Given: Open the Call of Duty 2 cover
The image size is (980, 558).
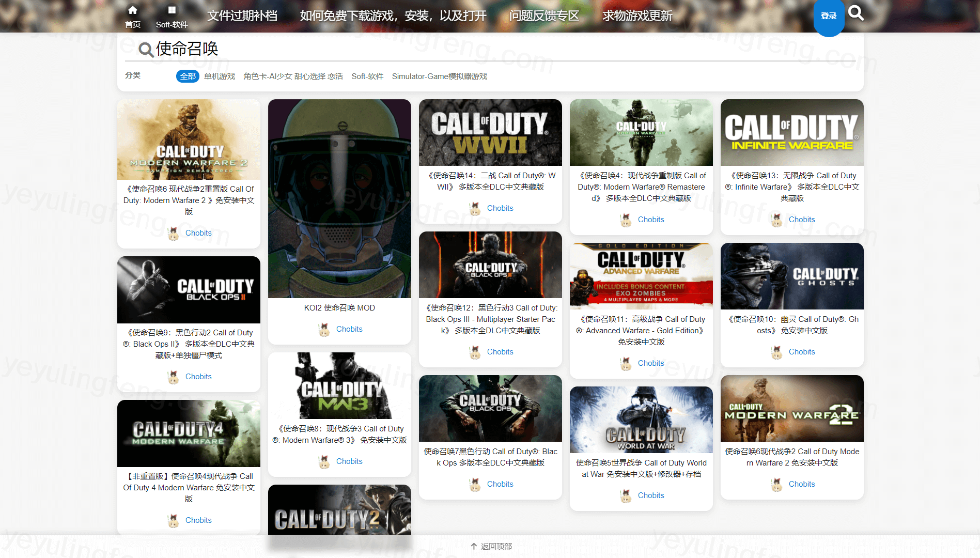Looking at the screenshot, I should 340,509.
